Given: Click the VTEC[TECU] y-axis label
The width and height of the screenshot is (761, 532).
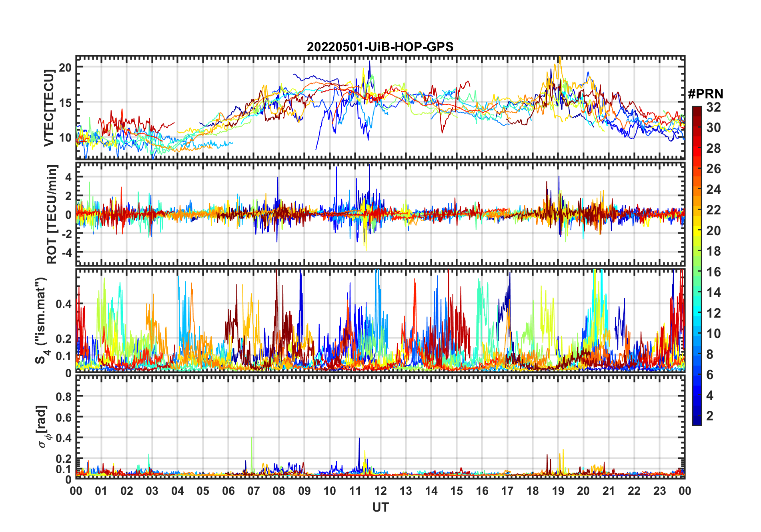Looking at the screenshot, I should coord(49,108).
